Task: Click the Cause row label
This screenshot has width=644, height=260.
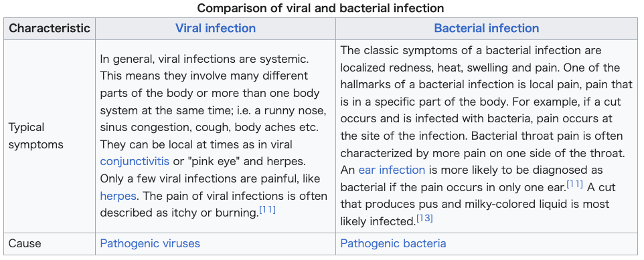Action: pos(25,243)
